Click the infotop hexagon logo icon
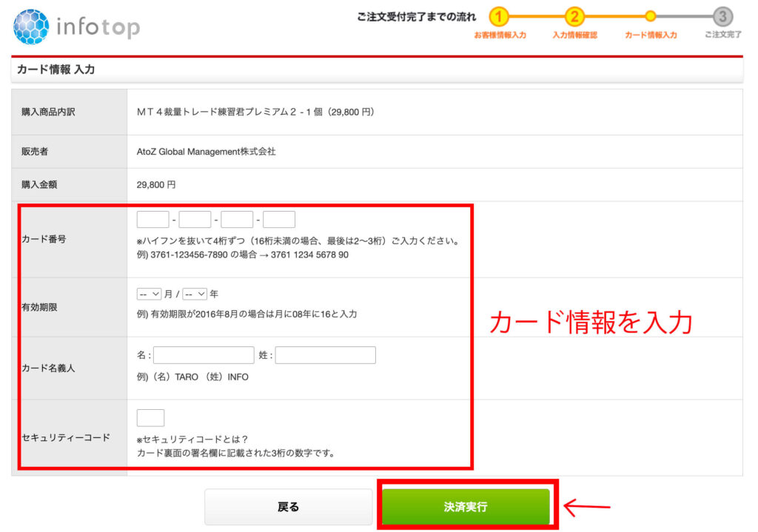 [x=31, y=27]
